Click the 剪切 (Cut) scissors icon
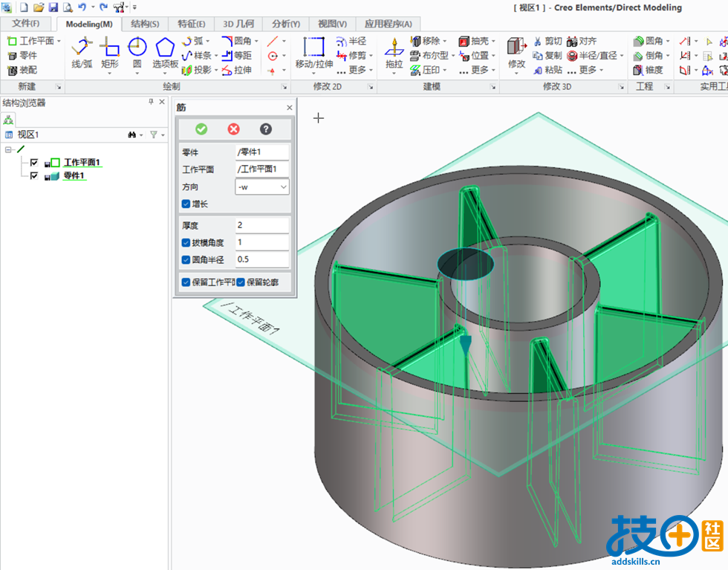Screen dimensions: 728x570 548,42
